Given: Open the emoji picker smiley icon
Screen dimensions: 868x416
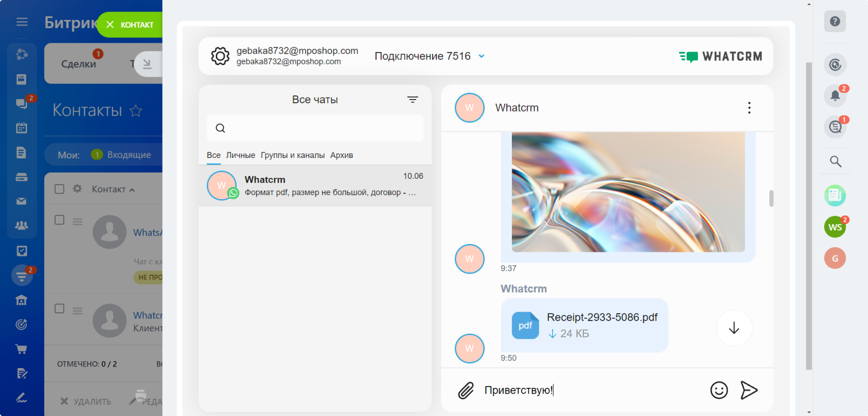Looking at the screenshot, I should pyautogui.click(x=719, y=390).
